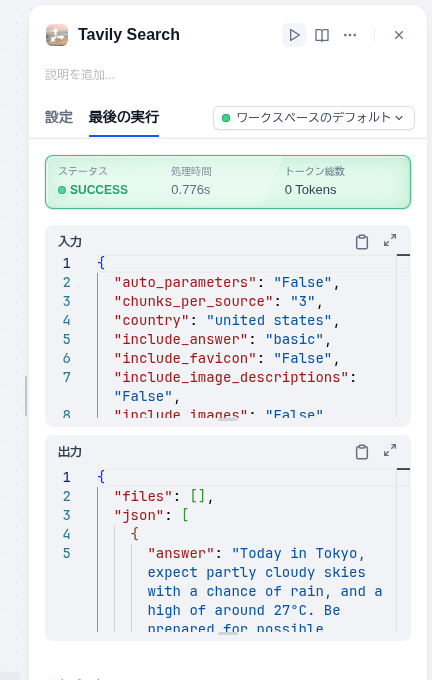432x680 pixels.
Task: Open the ワークスペースのデフォルト dropdown
Action: point(314,118)
